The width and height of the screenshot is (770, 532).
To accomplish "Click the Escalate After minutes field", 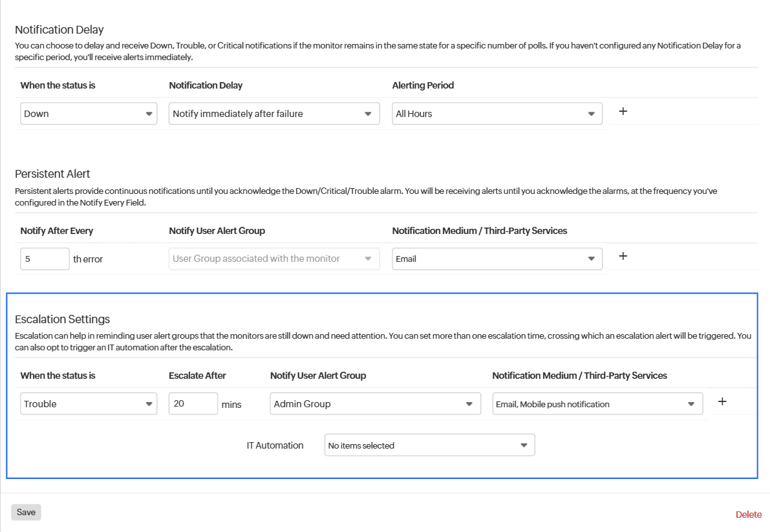I will [193, 404].
